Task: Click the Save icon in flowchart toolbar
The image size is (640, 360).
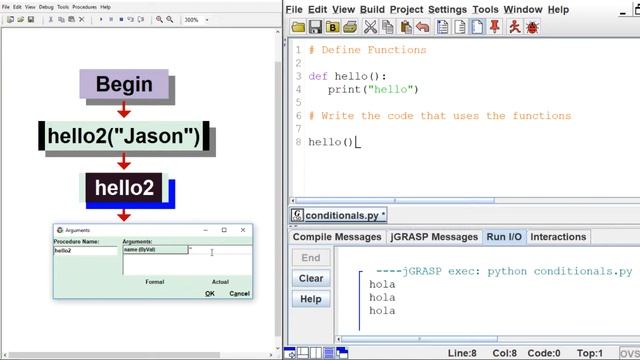Action: pyautogui.click(x=31, y=19)
